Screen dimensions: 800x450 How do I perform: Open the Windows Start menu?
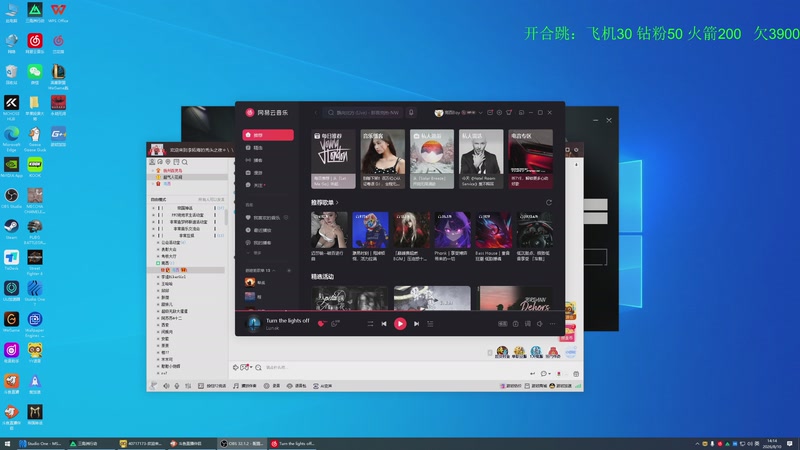[7, 443]
